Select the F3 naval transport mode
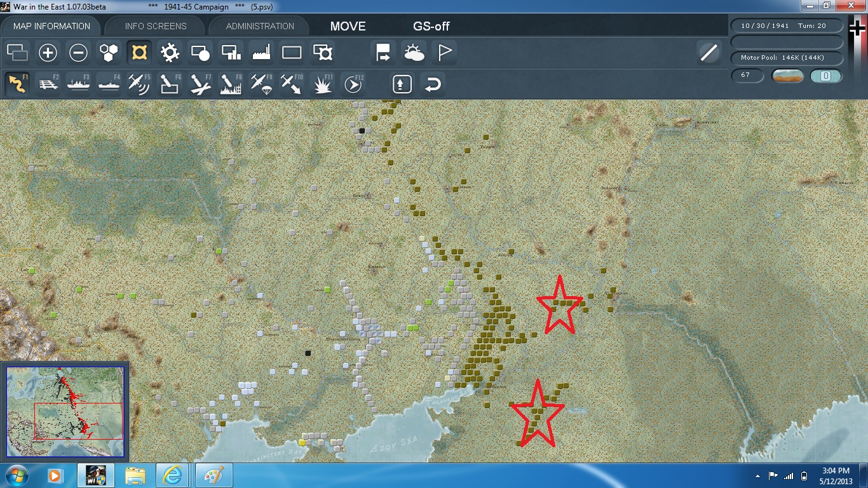 (x=78, y=84)
